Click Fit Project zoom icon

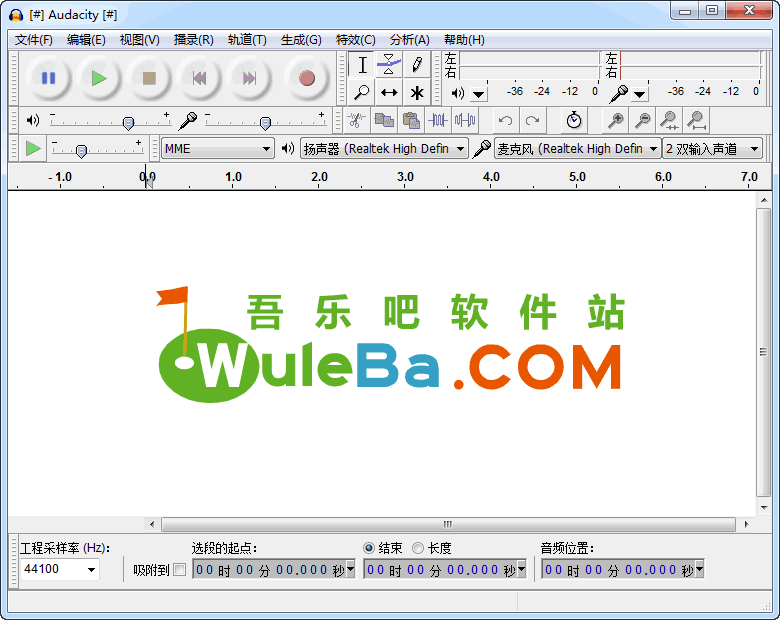click(x=696, y=120)
